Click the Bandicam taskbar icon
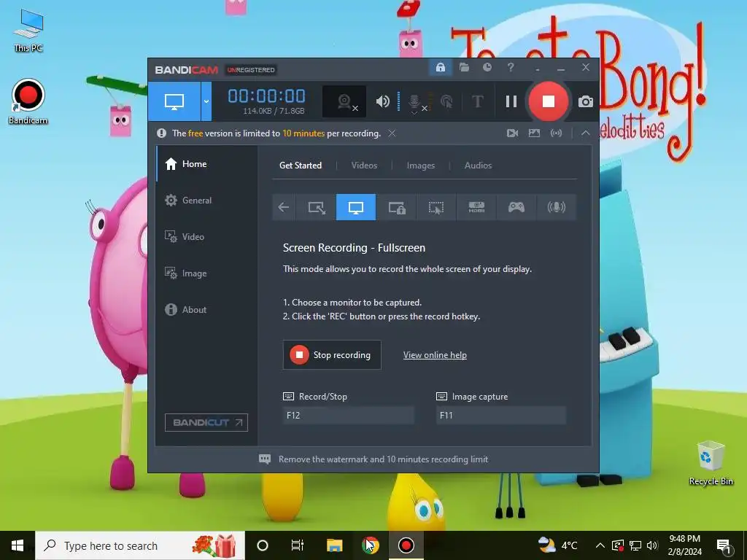 pos(406,545)
